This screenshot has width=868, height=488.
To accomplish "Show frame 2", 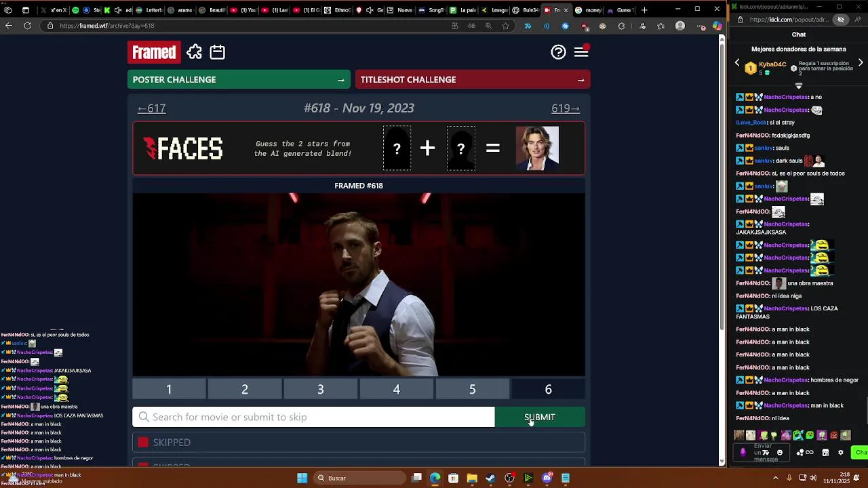I will click(245, 389).
